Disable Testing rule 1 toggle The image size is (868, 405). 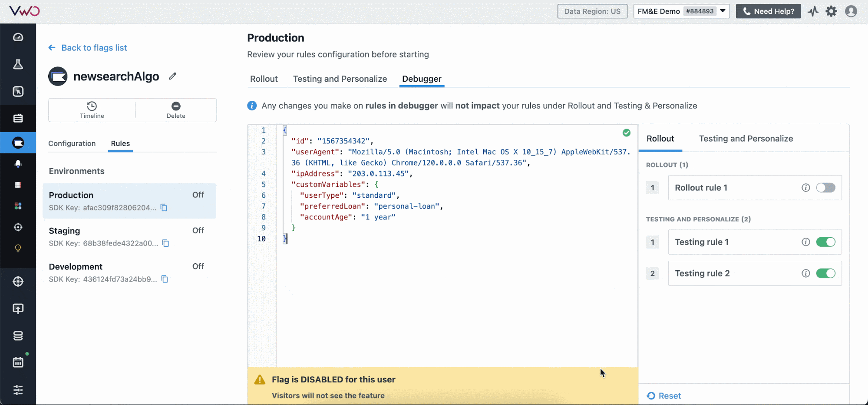pos(825,242)
